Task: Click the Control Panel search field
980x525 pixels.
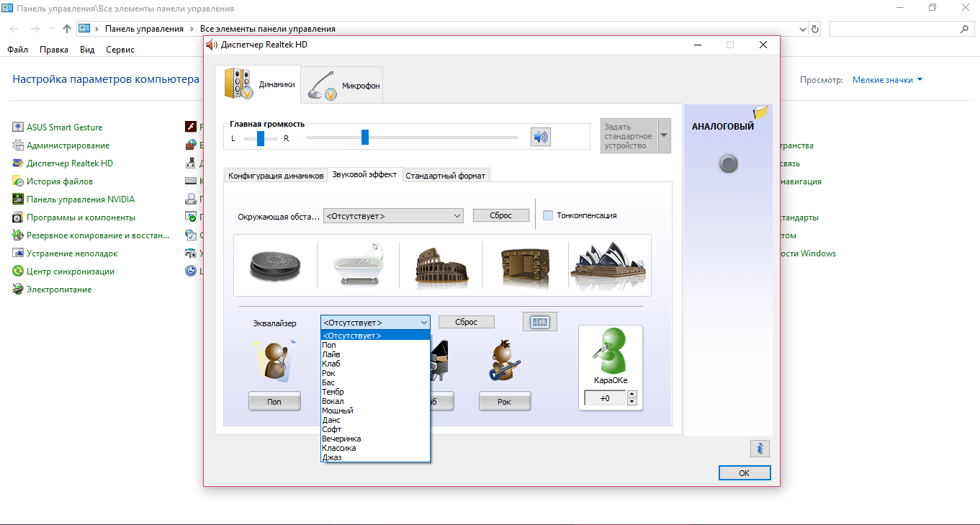Action: pos(902,29)
